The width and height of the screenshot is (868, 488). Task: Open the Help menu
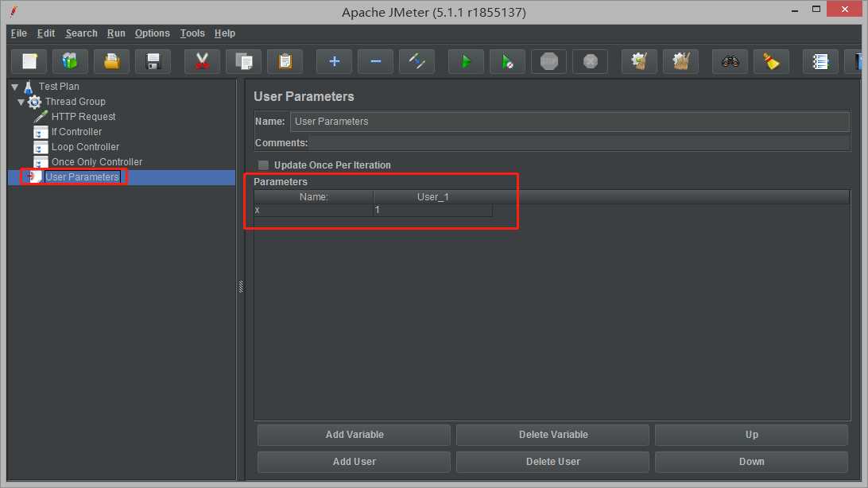pos(225,33)
